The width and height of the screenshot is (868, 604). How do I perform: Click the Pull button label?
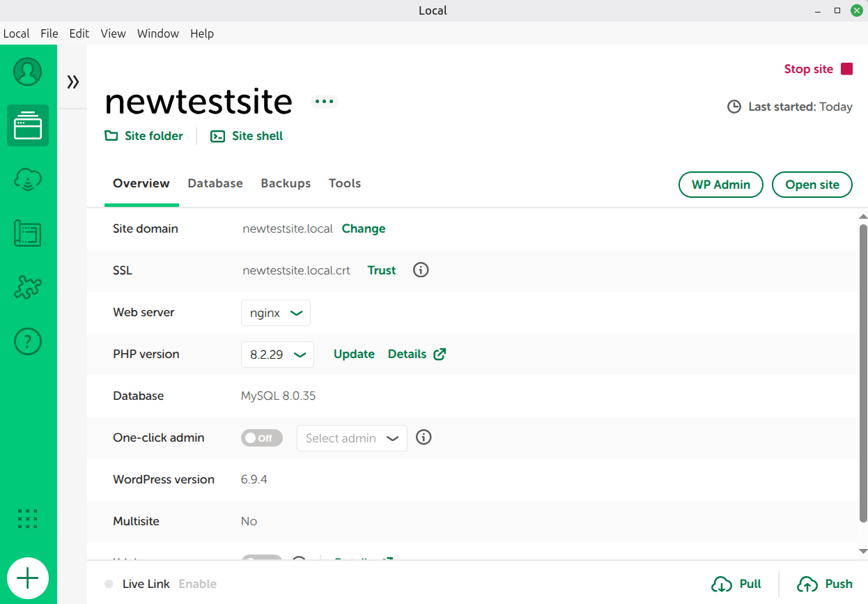coord(750,584)
